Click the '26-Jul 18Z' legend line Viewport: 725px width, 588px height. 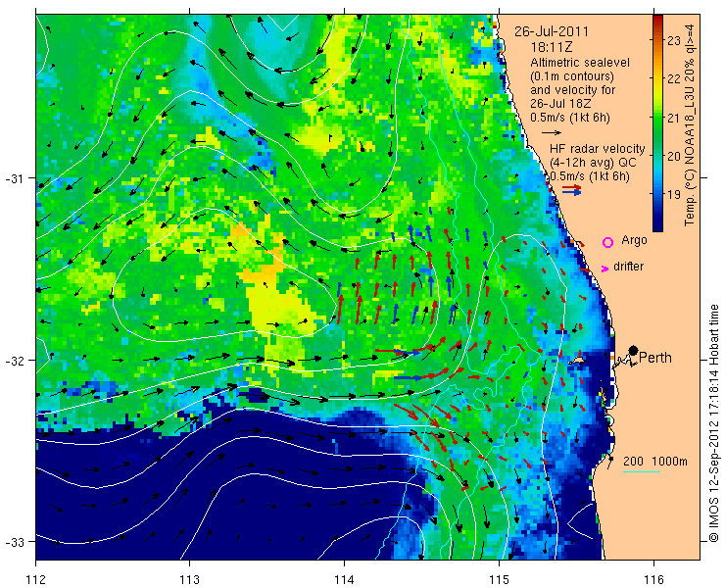coord(560,104)
